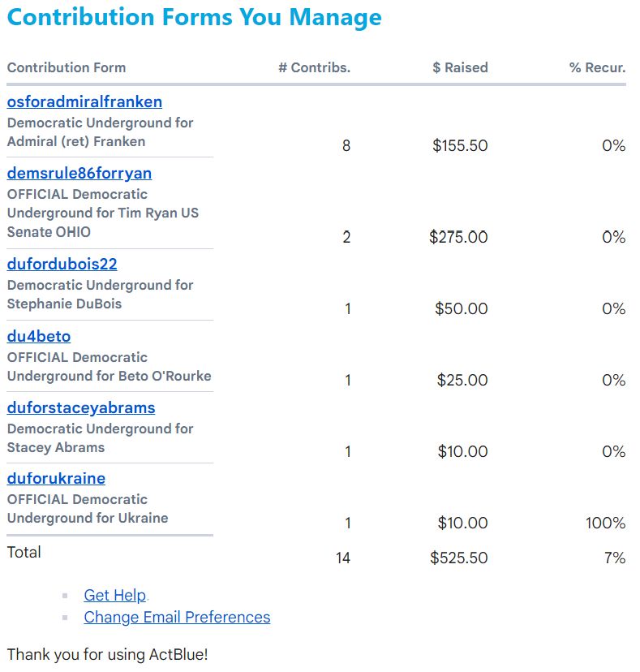This screenshot has width=640, height=672.
Task: Open the duforstaceyabrams contribution form
Action: (81, 408)
